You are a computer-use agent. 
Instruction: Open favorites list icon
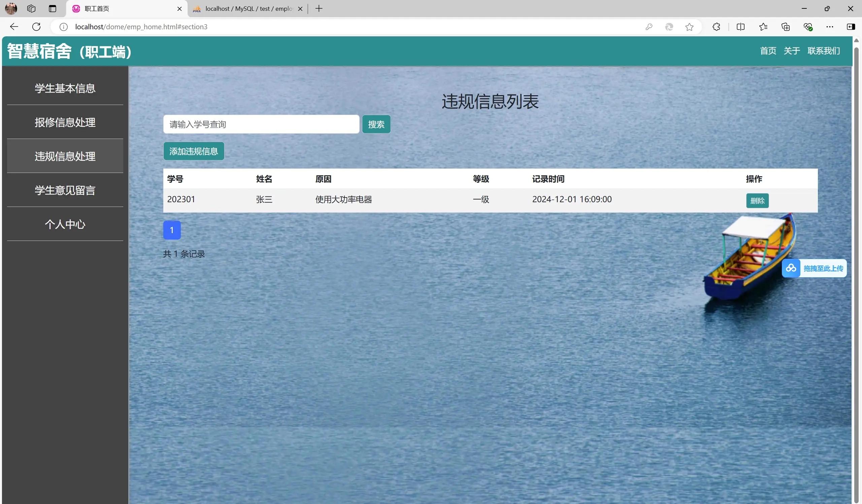pos(763,27)
